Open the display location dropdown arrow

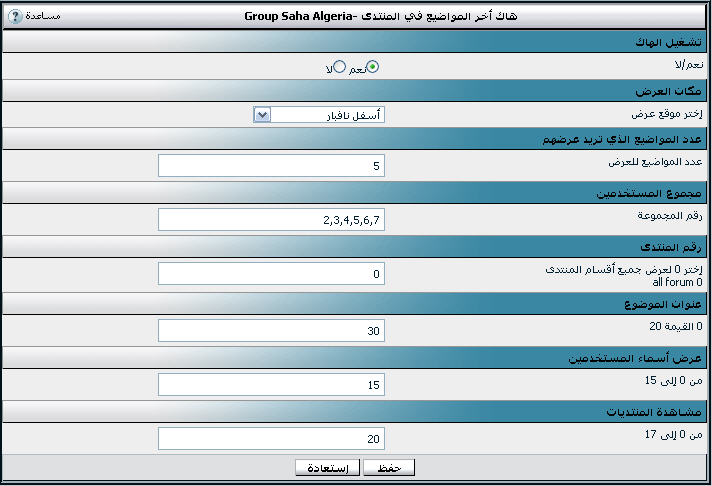click(x=262, y=115)
